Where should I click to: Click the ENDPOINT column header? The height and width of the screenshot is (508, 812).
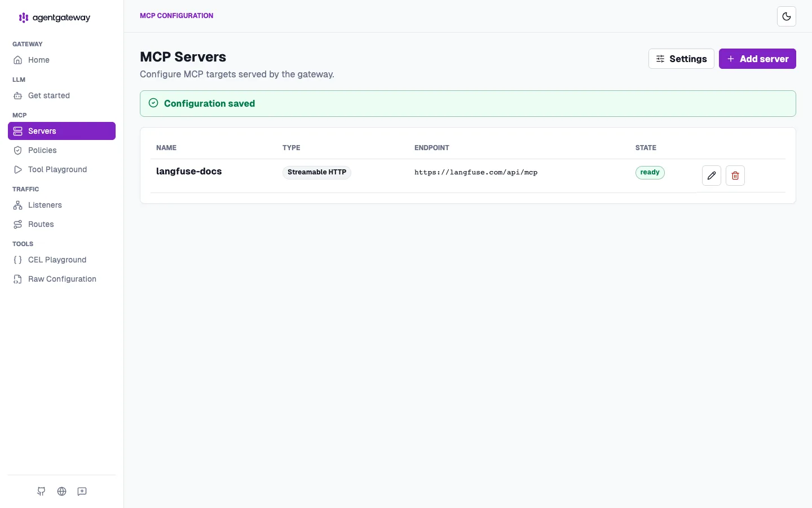point(432,148)
